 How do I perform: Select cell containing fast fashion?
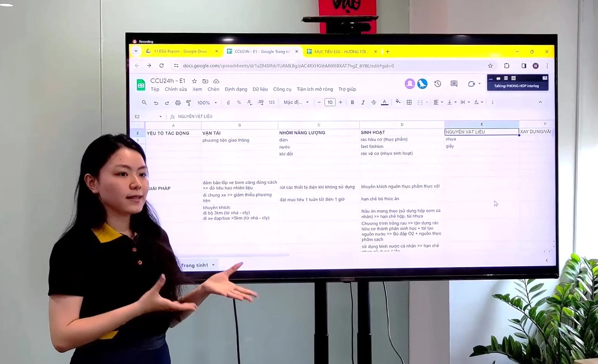click(402, 147)
